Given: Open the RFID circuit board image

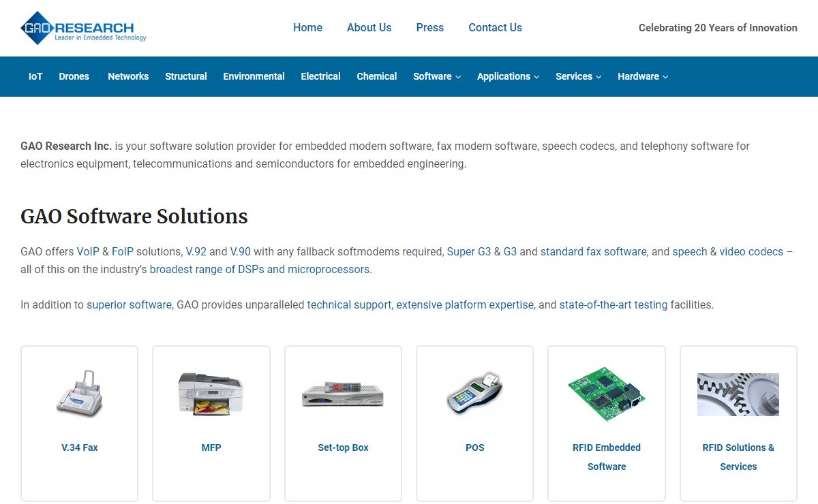Looking at the screenshot, I should 607,394.
